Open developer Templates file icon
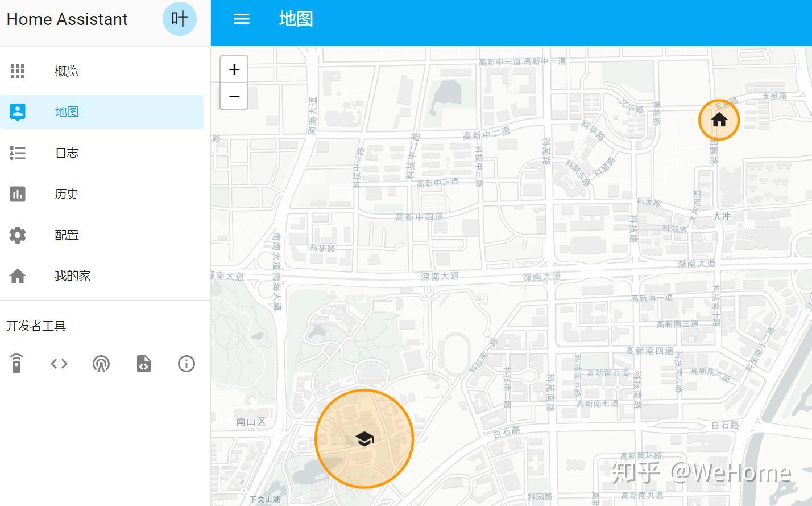This screenshot has width=812, height=506. pyautogui.click(x=143, y=363)
